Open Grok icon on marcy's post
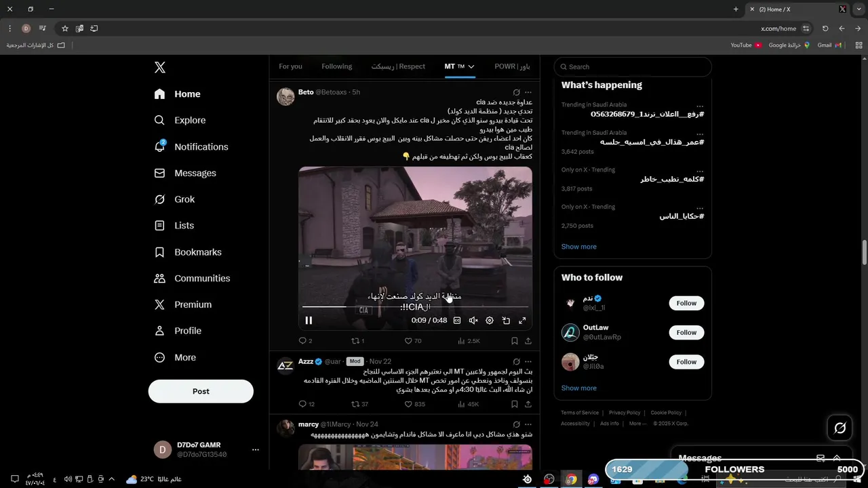 click(x=516, y=424)
